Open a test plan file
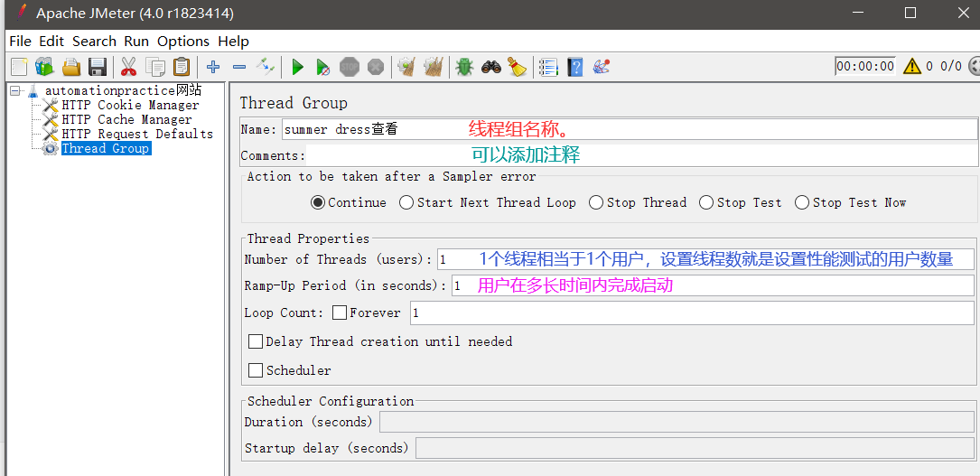This screenshot has width=980, height=476. coord(71,66)
